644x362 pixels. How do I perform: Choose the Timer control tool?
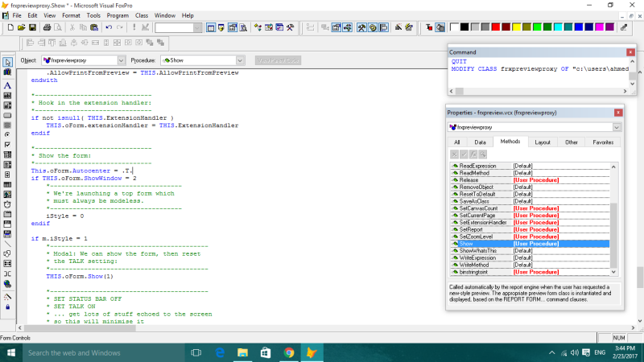(7, 204)
